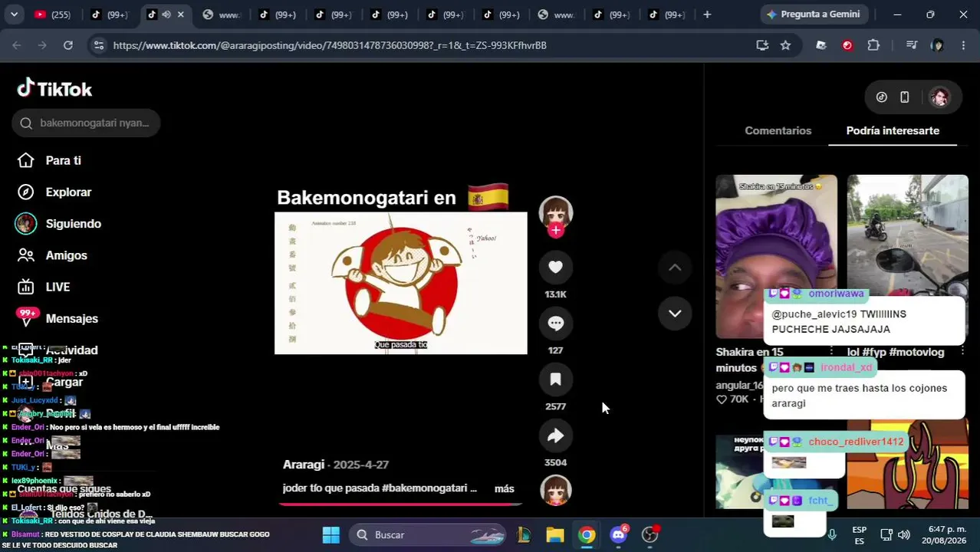View site information icon in address bar
This screenshot has width=980, height=552.
tap(98, 45)
